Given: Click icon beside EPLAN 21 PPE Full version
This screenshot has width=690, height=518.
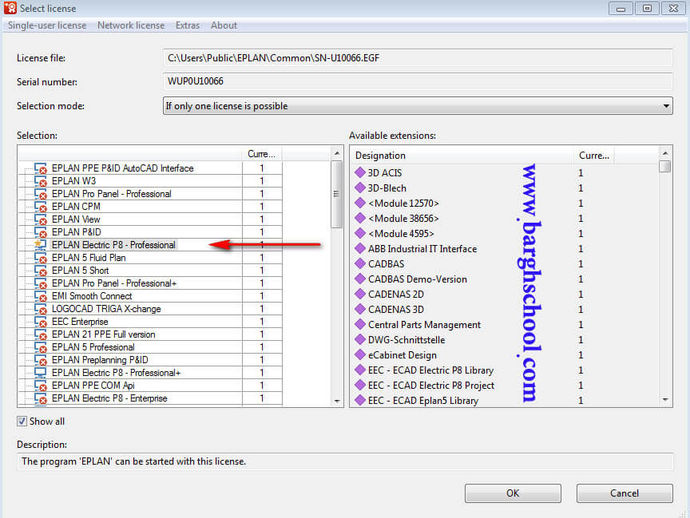Looking at the screenshot, I should pyautogui.click(x=41, y=334).
